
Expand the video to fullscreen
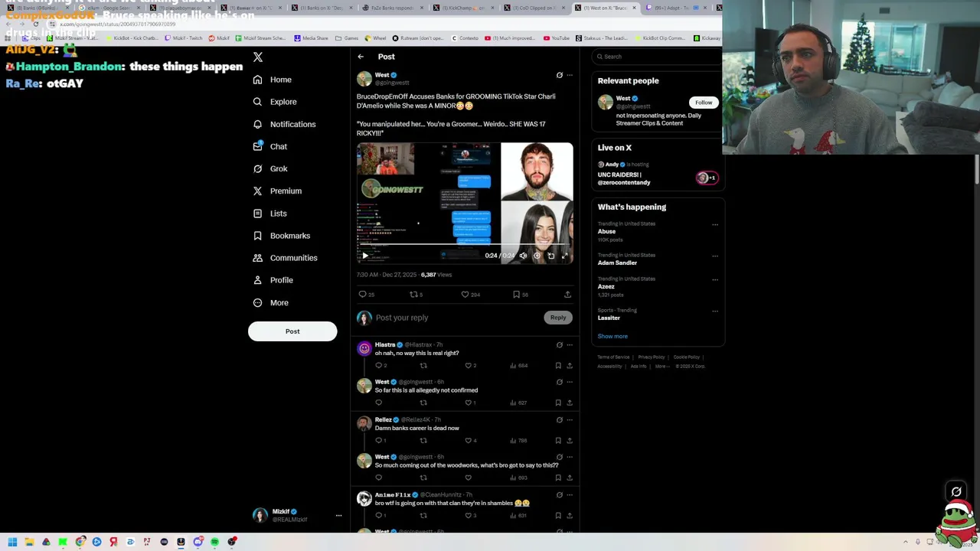tap(565, 256)
